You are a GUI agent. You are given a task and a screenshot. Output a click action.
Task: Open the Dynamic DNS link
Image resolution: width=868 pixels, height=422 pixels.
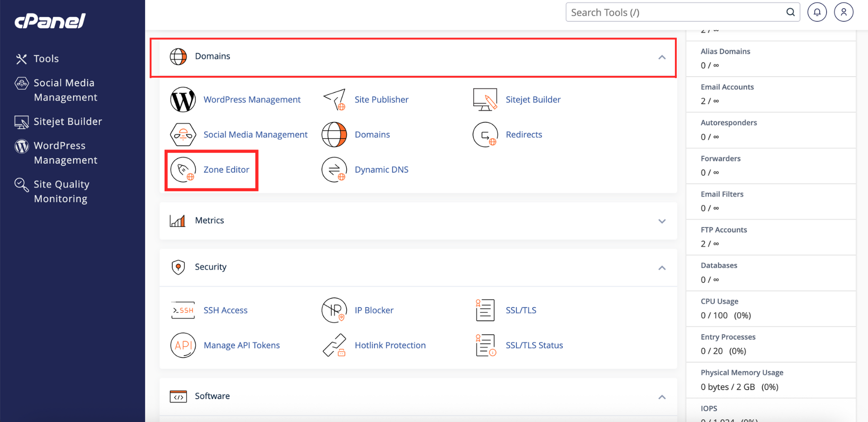tap(382, 170)
